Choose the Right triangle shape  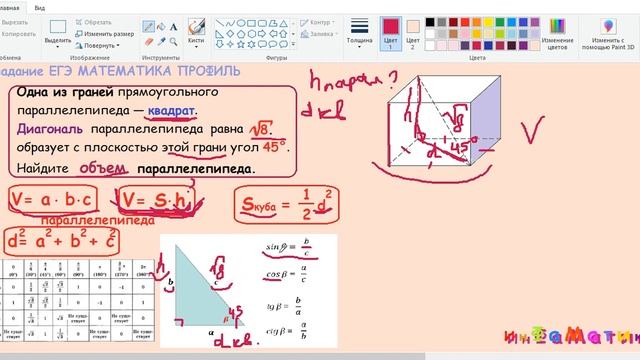point(220,34)
